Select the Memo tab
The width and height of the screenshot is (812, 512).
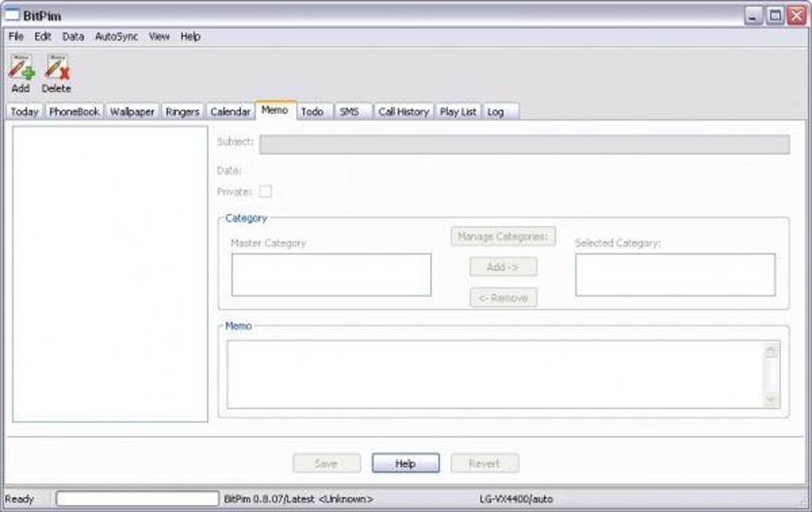[275, 110]
